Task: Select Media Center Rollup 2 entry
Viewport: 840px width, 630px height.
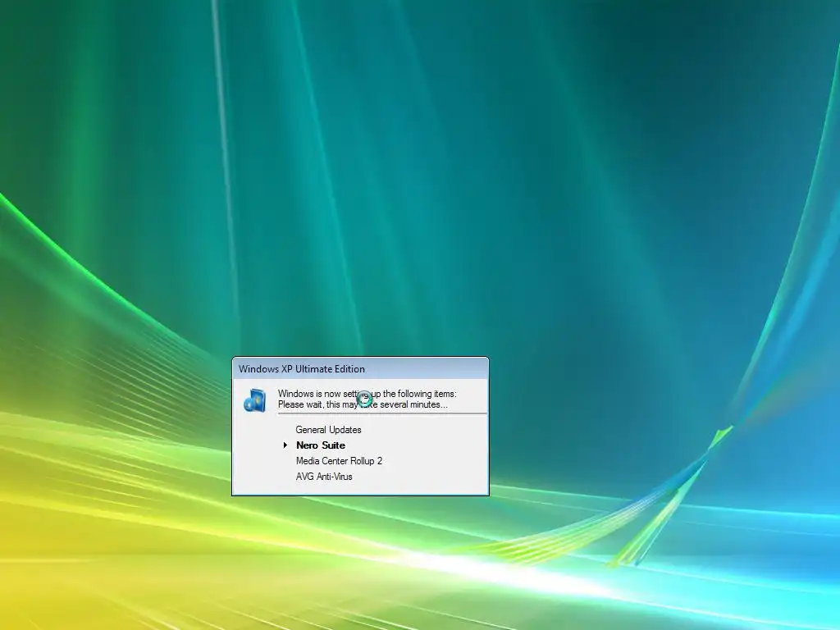Action: tap(339, 461)
